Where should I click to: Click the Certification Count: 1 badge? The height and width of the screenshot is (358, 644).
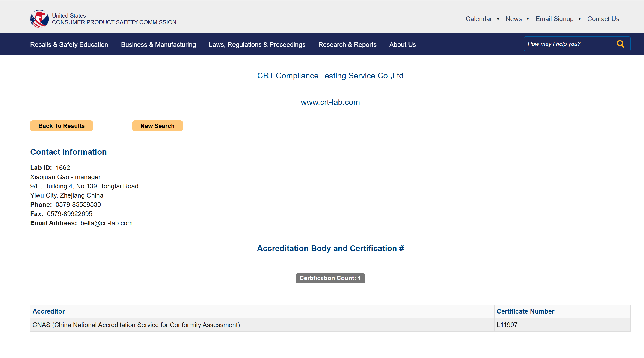tap(330, 278)
